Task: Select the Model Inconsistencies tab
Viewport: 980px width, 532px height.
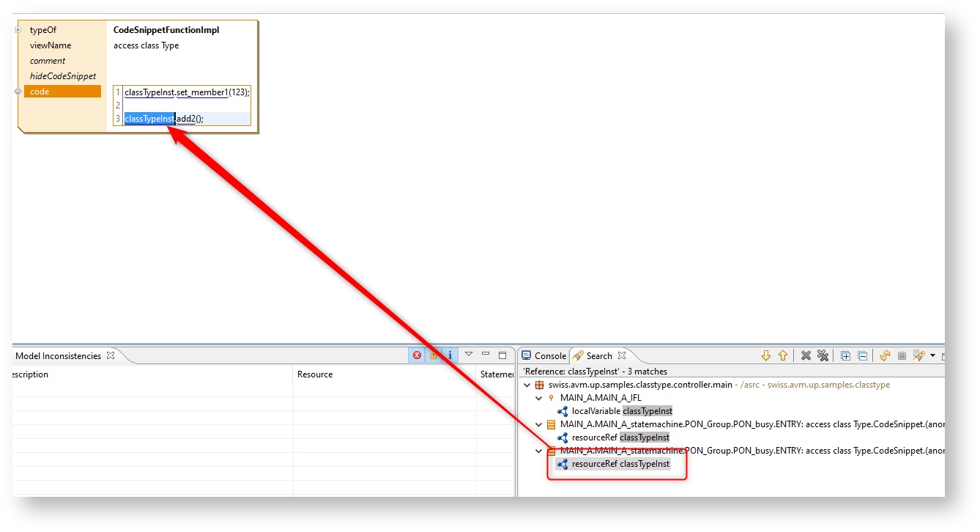Action: click(58, 355)
